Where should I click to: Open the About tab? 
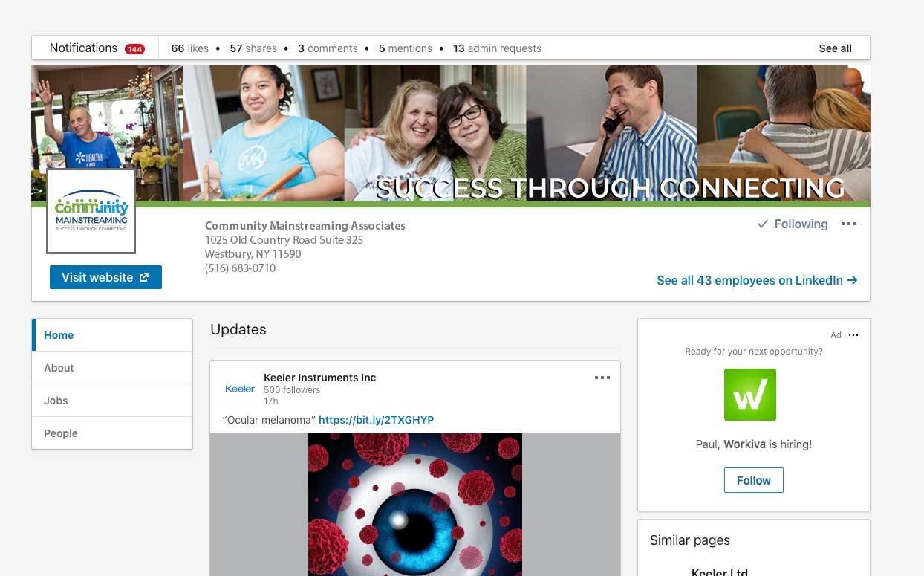pos(112,368)
